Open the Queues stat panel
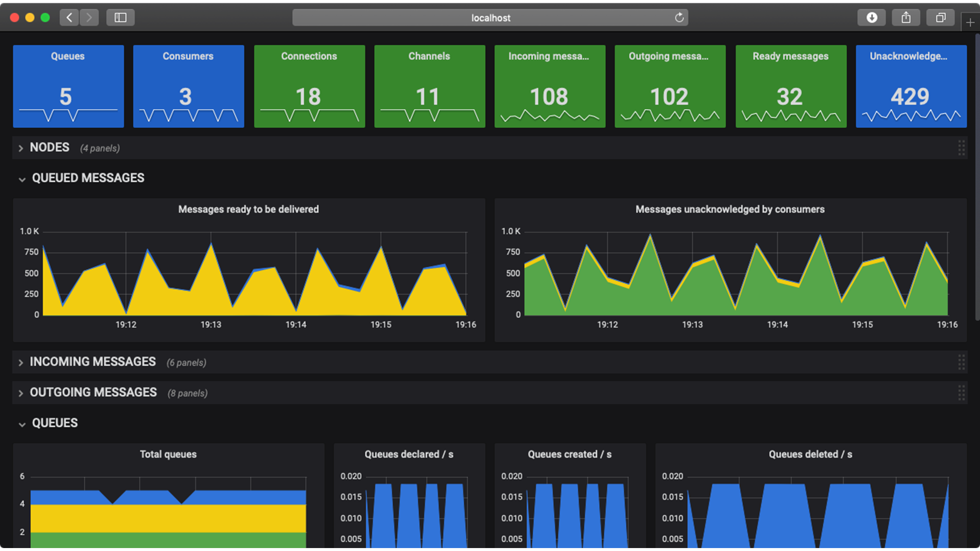This screenshot has height=551, width=980. click(68, 86)
